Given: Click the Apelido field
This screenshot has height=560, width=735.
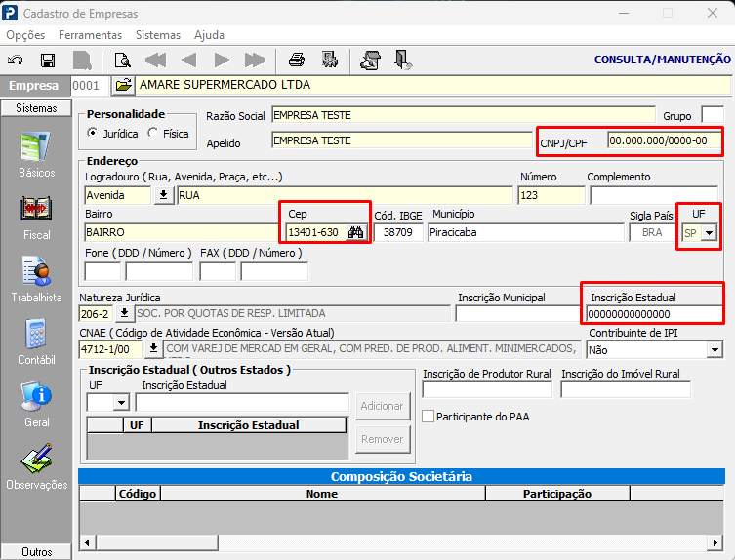Looking at the screenshot, I should (x=402, y=140).
